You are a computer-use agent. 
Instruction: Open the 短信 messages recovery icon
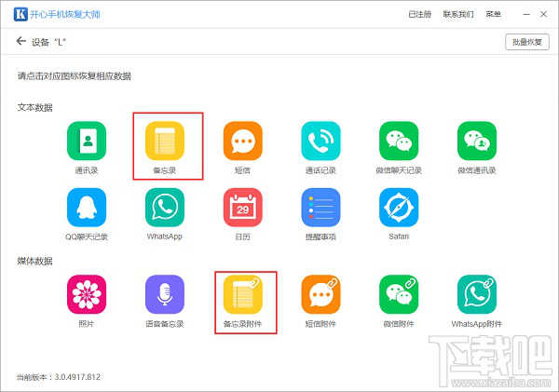[x=243, y=141]
